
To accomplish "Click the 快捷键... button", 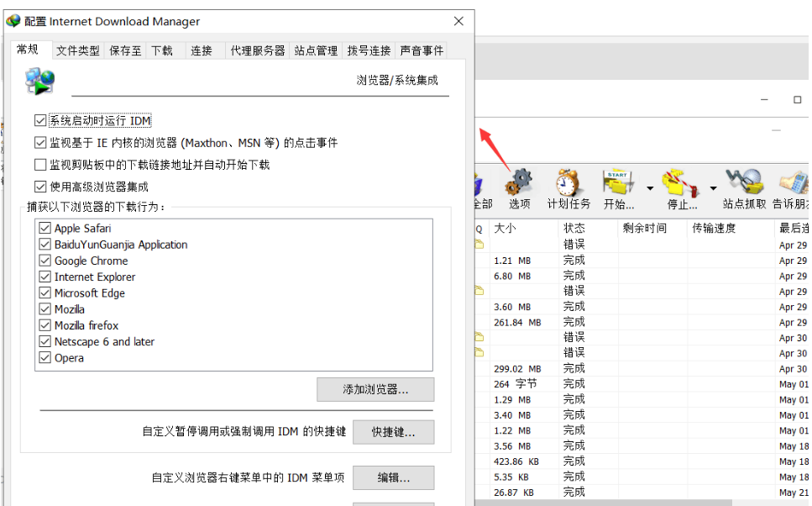I will coord(393,432).
